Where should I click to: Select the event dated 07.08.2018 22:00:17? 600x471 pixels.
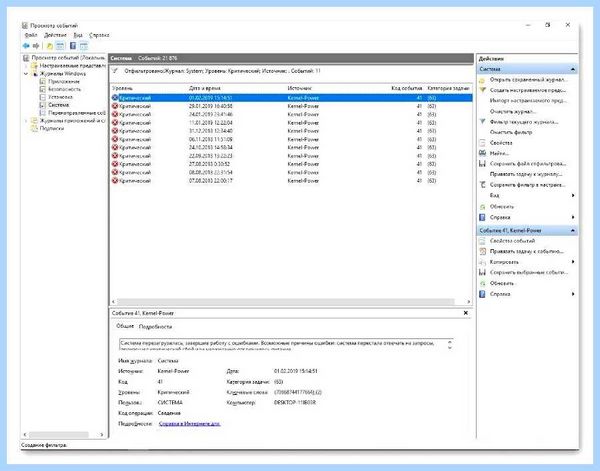(291, 181)
